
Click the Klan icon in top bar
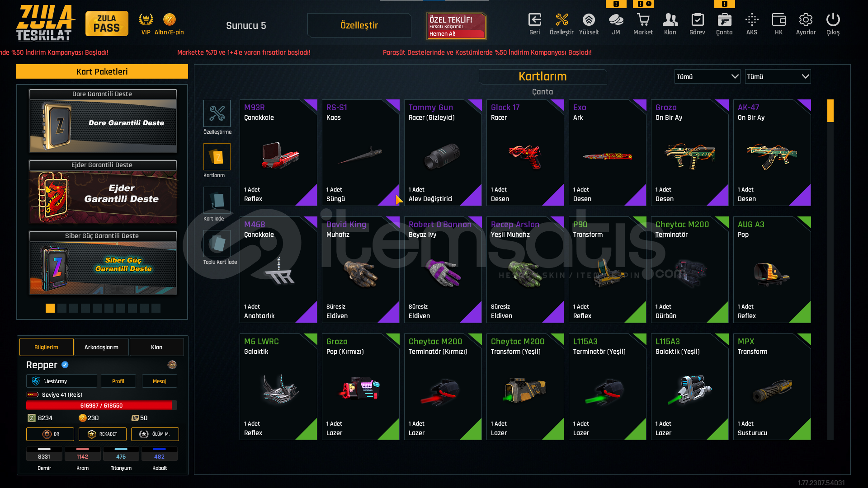coord(670,20)
